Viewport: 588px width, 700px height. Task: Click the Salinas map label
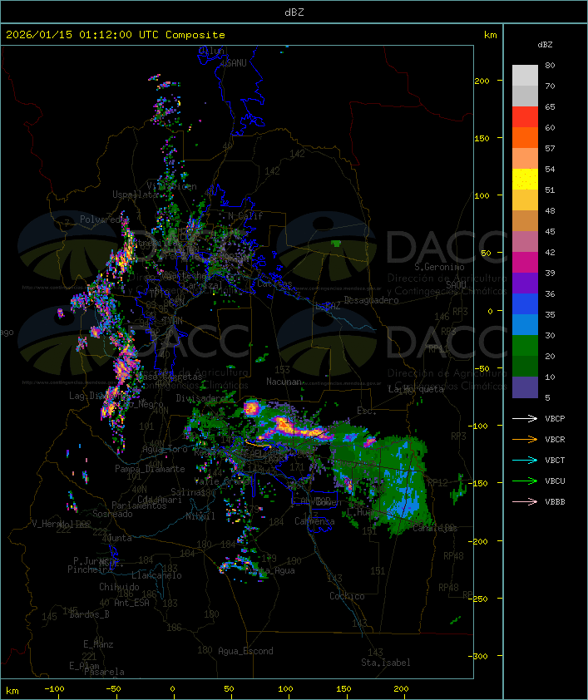click(x=188, y=492)
